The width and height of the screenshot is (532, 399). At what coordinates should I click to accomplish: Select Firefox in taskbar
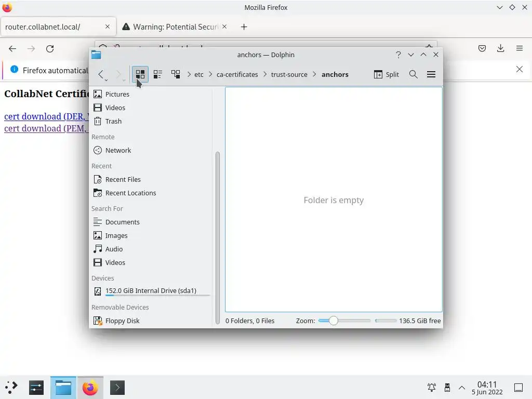click(90, 388)
